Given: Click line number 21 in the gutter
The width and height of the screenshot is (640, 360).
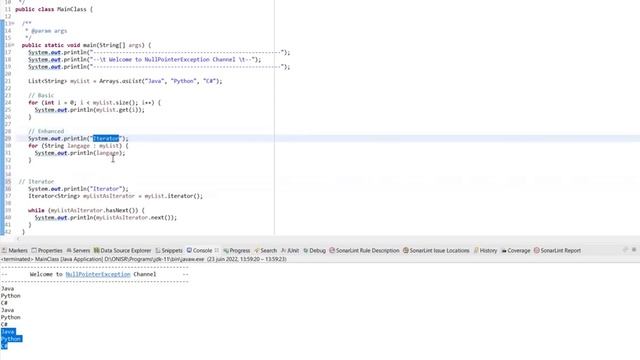Looking at the screenshot, I should [8, 81].
